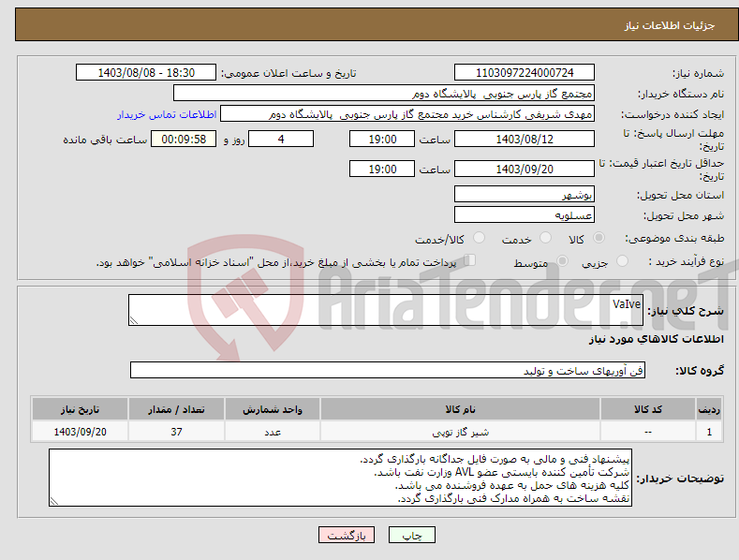Click the resize grip of buyer notes textarea

pos(53,502)
